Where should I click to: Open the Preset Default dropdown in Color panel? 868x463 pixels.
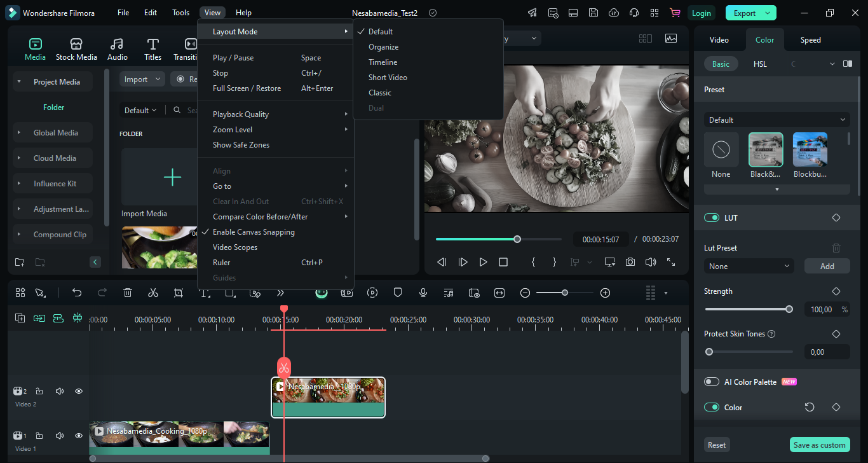click(x=776, y=120)
